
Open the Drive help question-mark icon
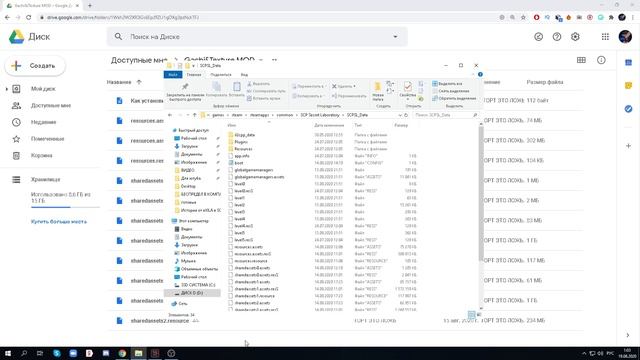(557, 37)
